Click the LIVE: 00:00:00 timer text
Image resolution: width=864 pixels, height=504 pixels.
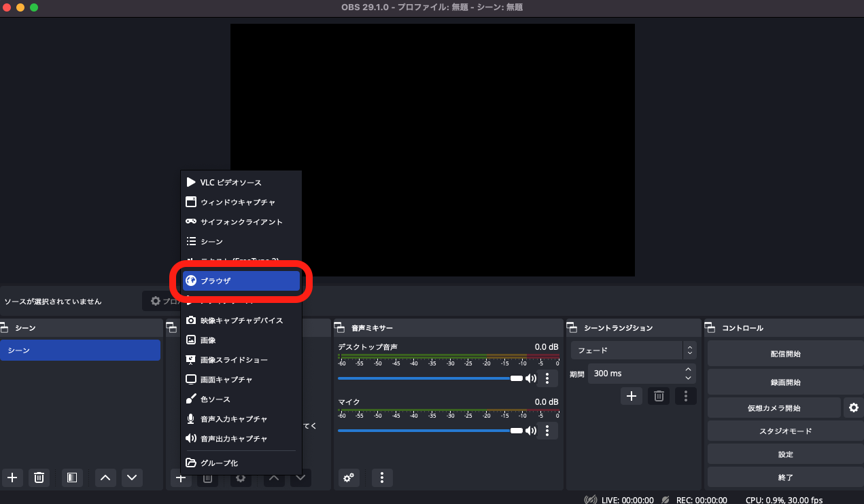627,500
